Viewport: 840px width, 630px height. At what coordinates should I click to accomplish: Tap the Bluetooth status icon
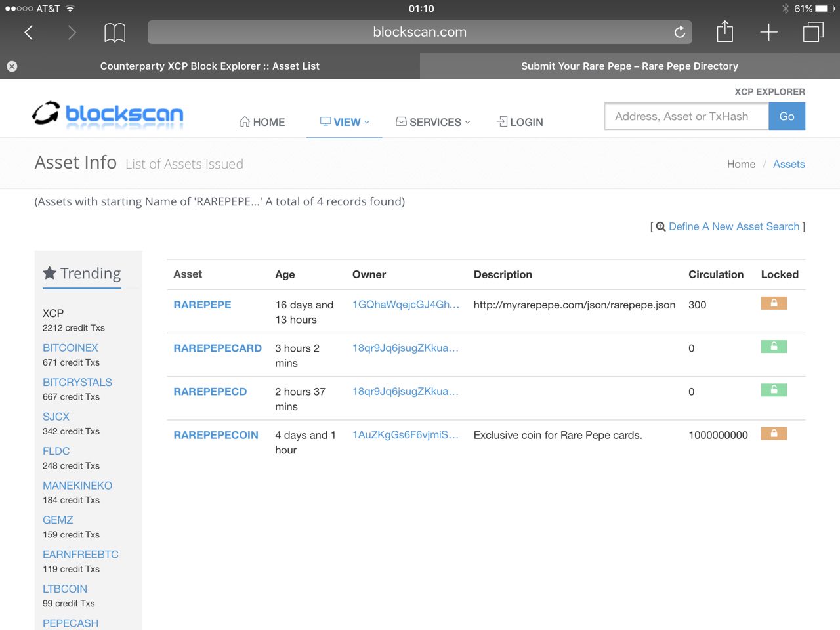[786, 9]
